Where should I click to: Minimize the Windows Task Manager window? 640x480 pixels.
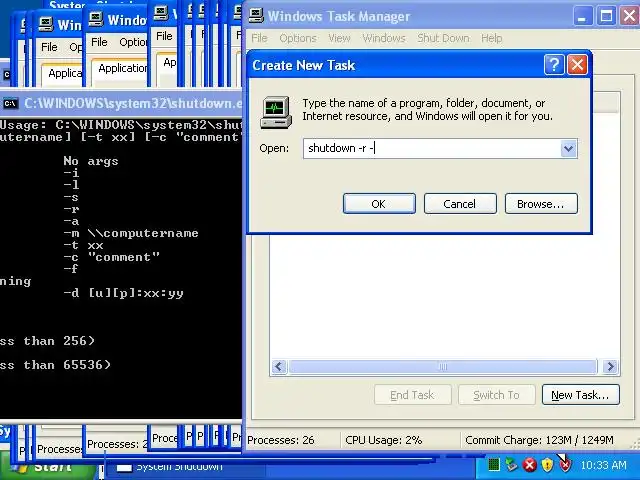tap(582, 16)
